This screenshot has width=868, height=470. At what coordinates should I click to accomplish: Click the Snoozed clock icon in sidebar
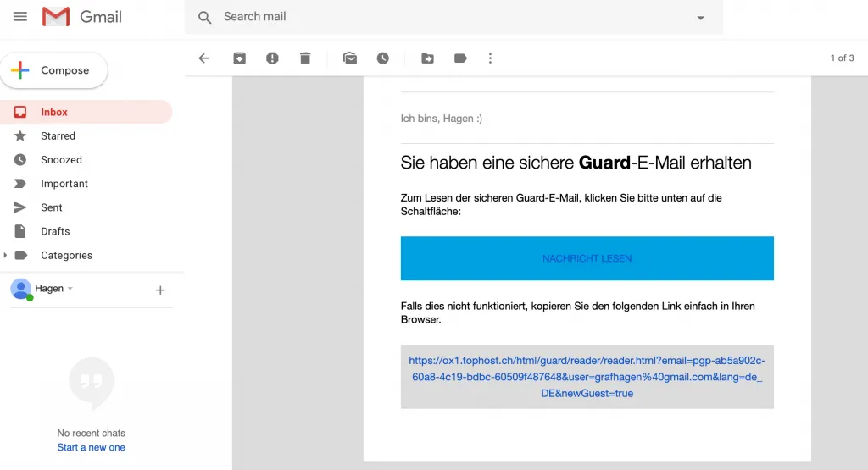pyautogui.click(x=20, y=160)
